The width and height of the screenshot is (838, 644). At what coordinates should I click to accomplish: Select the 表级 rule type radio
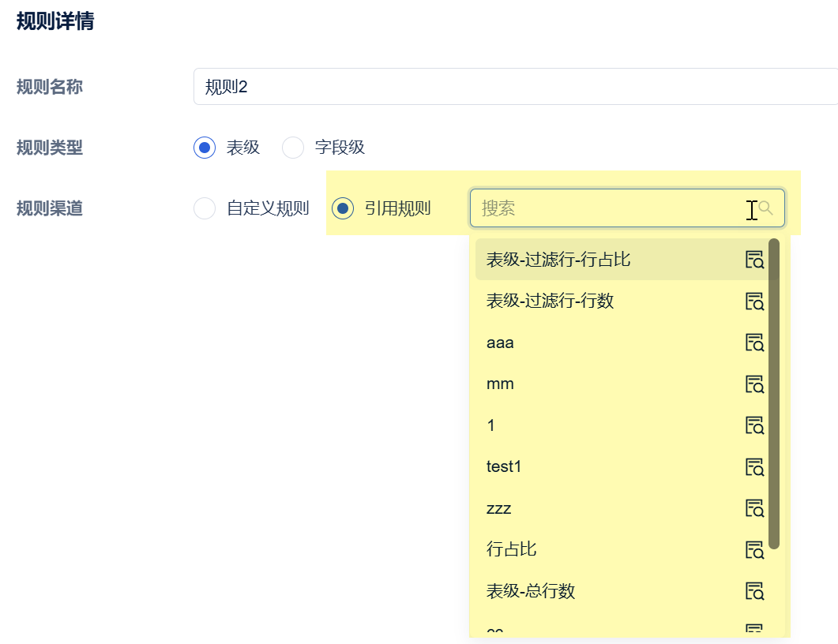(205, 148)
